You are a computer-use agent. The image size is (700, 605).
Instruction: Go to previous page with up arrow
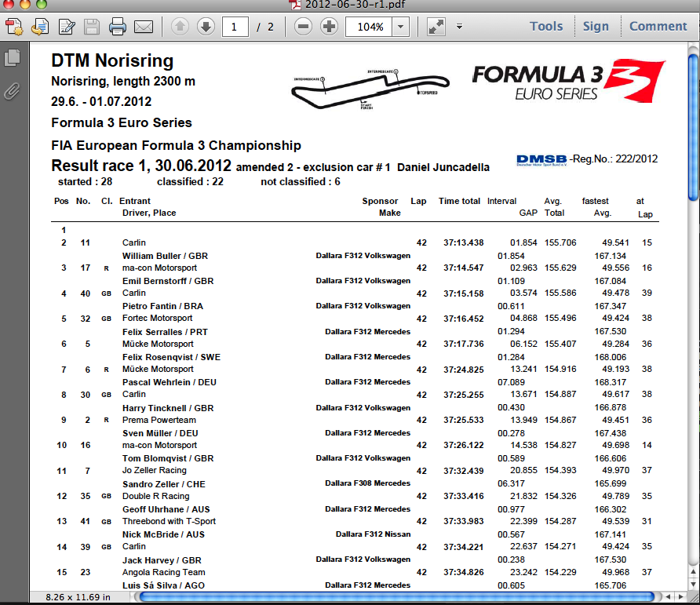tap(180, 27)
